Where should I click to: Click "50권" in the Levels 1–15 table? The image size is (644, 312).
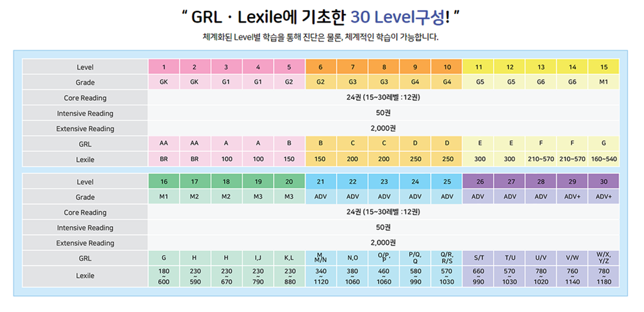[x=383, y=113]
